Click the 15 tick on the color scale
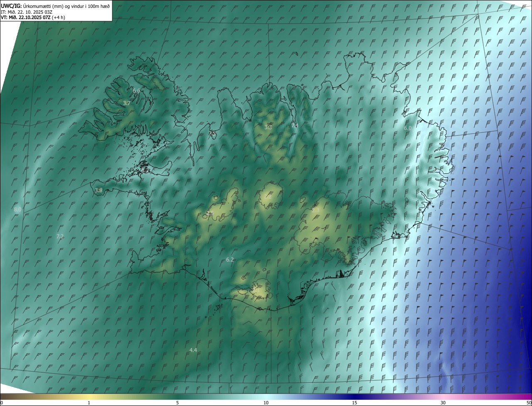 [355, 403]
